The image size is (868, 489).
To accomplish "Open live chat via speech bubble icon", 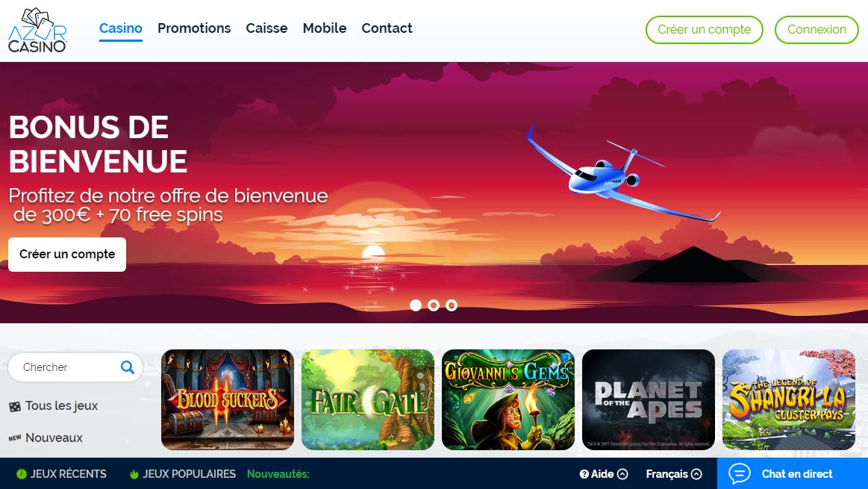I will (x=740, y=473).
